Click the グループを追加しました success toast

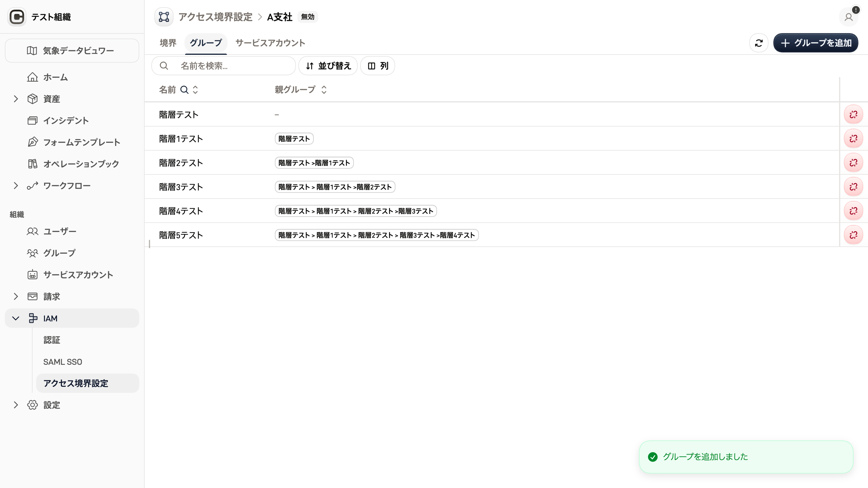(x=746, y=457)
